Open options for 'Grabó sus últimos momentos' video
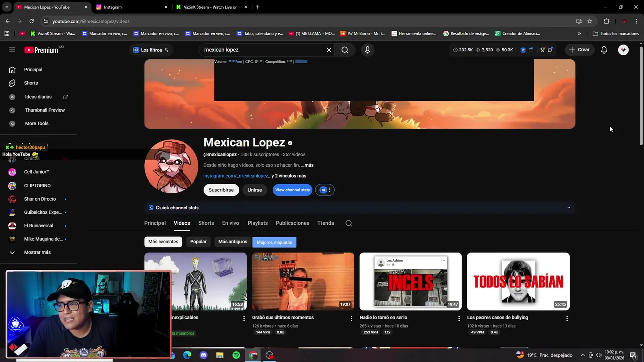The height and width of the screenshot is (362, 644). [x=351, y=318]
